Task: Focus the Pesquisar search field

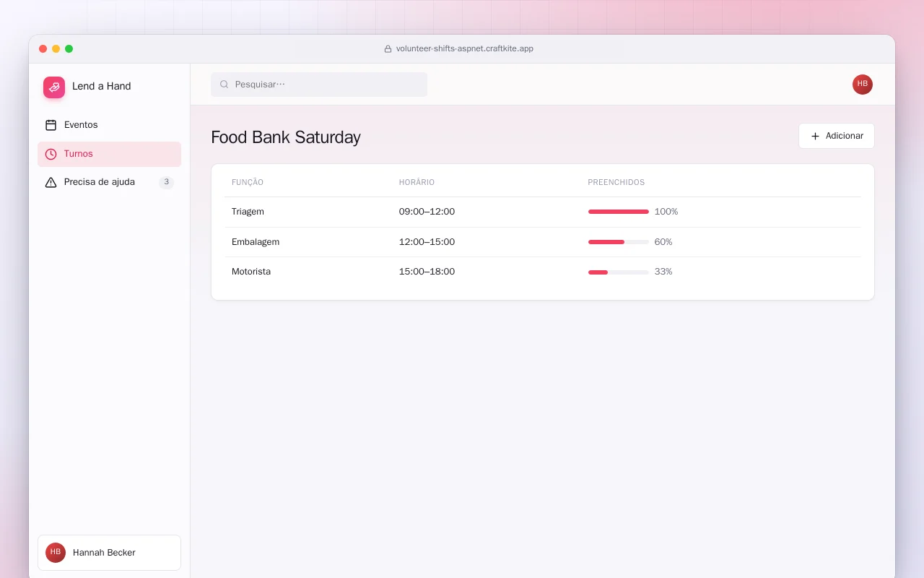Action: 319,85
